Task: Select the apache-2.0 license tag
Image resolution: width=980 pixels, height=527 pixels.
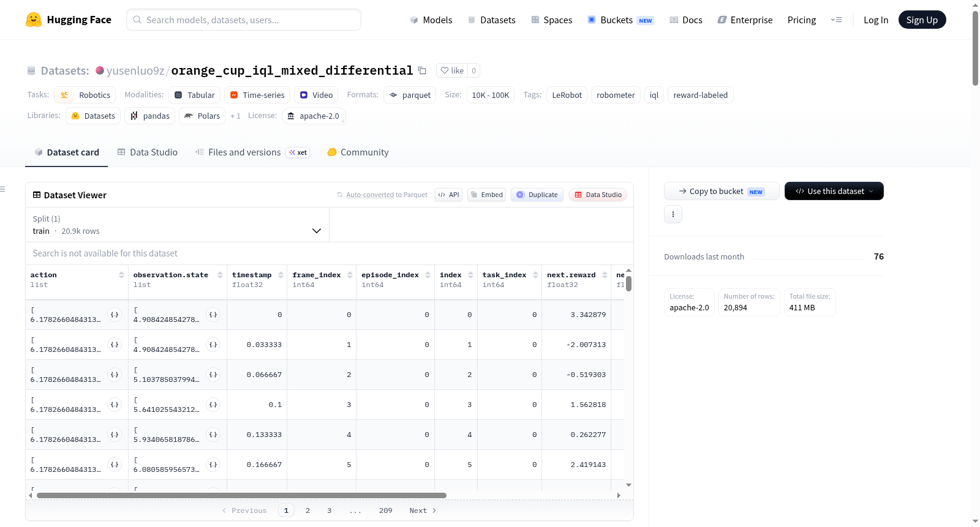Action: (x=314, y=116)
